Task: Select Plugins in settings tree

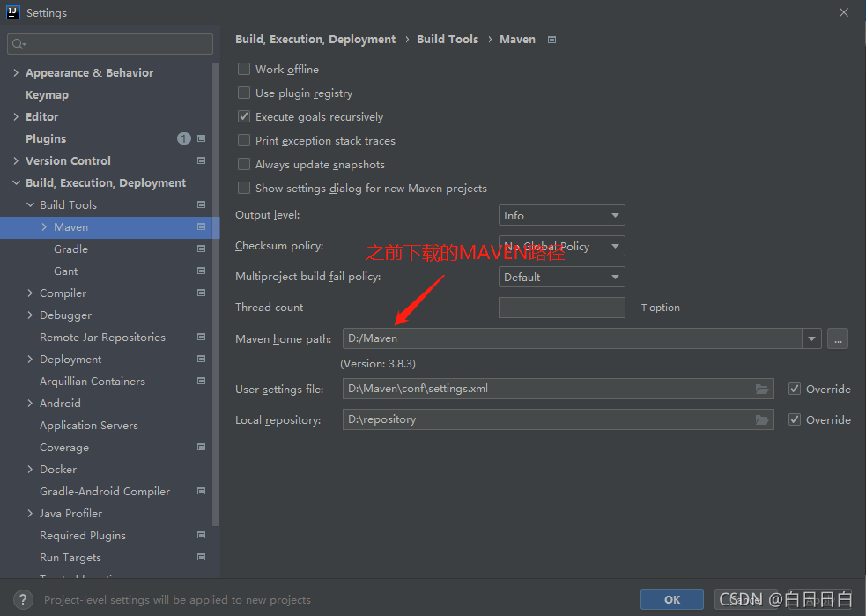Action: [x=46, y=138]
